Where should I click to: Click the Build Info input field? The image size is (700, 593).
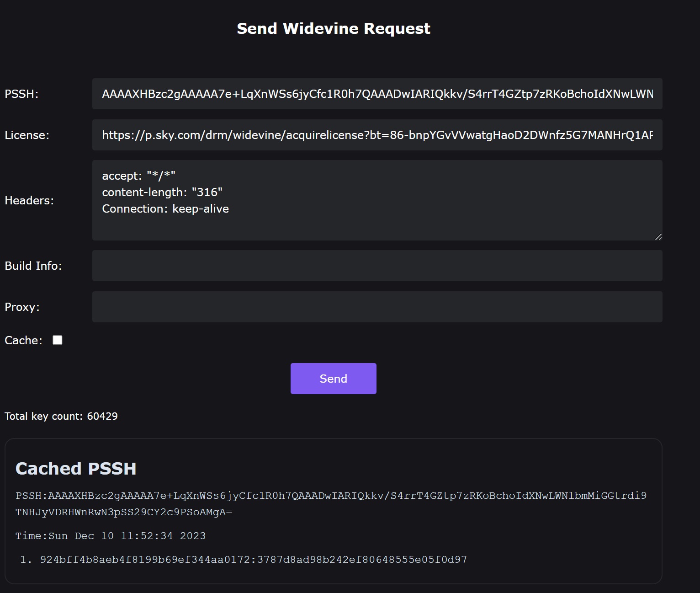pos(377,266)
